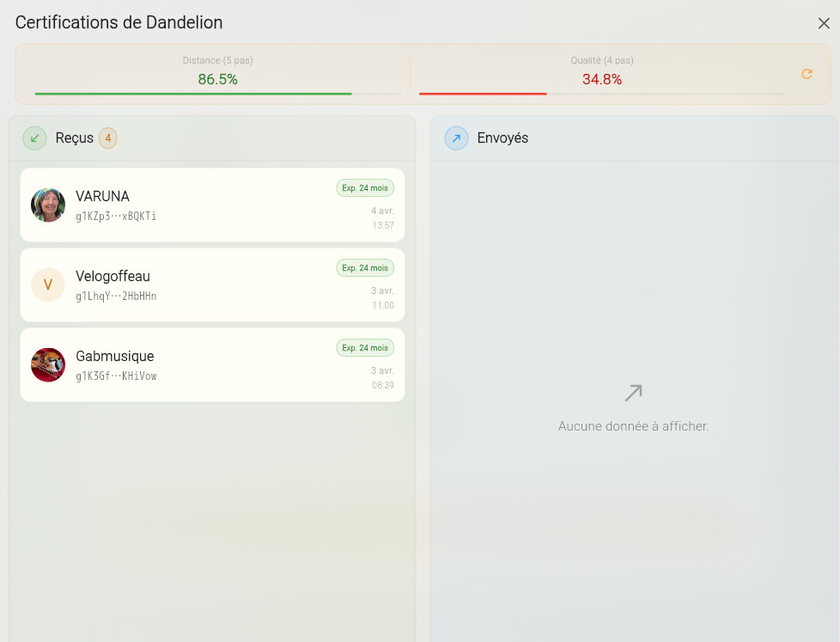Click the green Distance progress bar
This screenshot has height=642, width=840.
[x=193, y=94]
